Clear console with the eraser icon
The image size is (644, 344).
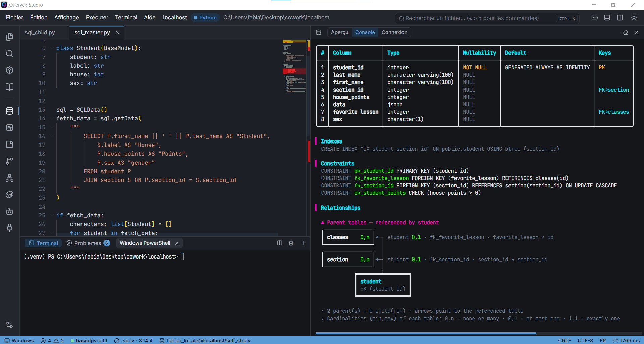(625, 32)
